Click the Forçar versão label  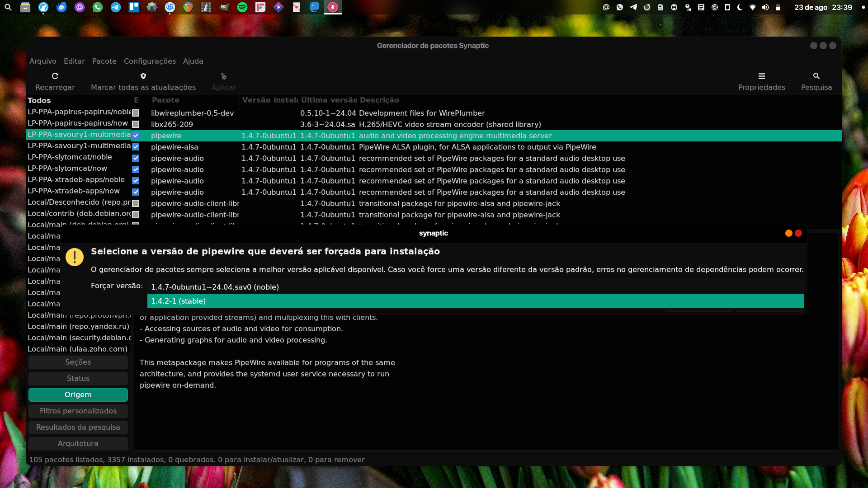point(117,286)
